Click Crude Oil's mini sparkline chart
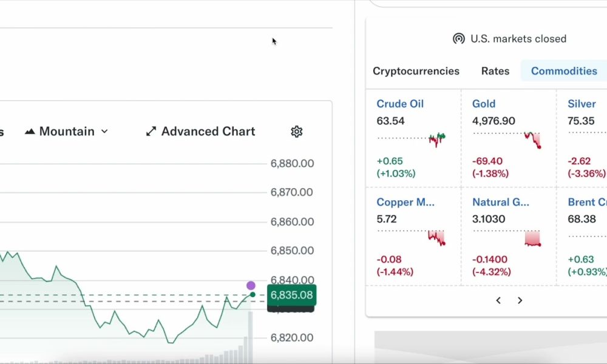The width and height of the screenshot is (607, 364). point(436,138)
